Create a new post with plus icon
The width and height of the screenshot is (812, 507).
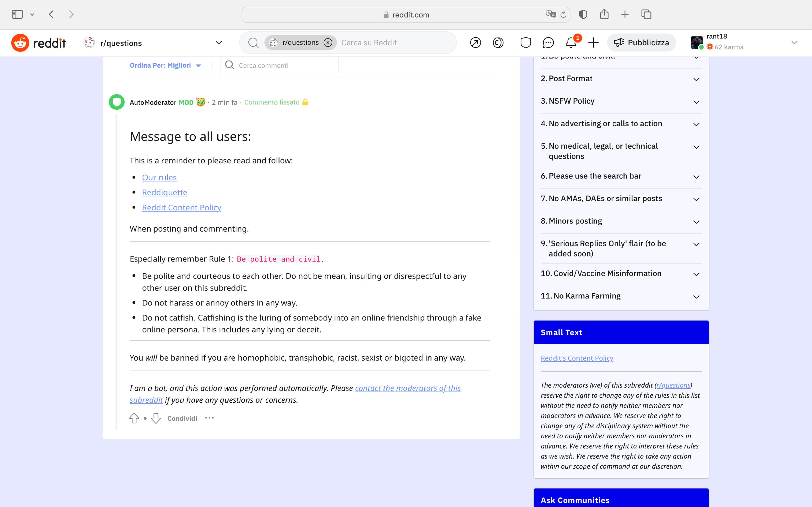pyautogui.click(x=593, y=43)
